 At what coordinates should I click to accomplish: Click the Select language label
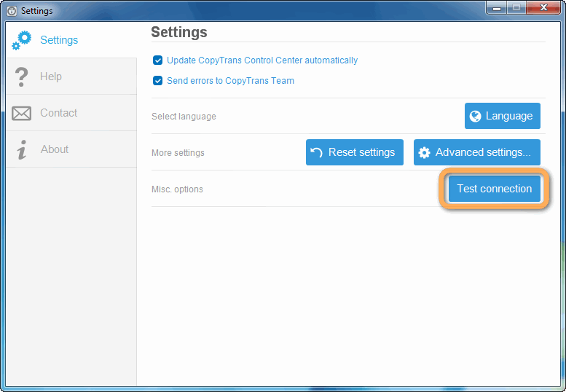coord(184,117)
